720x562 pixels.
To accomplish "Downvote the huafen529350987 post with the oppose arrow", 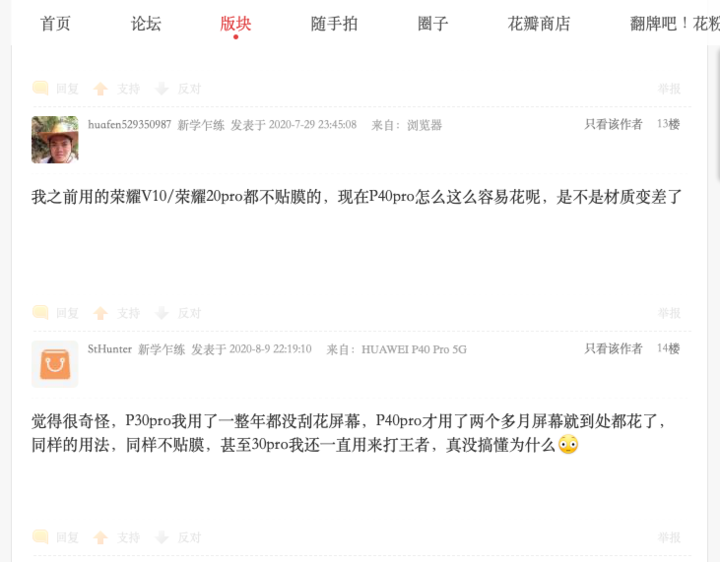I will [162, 313].
